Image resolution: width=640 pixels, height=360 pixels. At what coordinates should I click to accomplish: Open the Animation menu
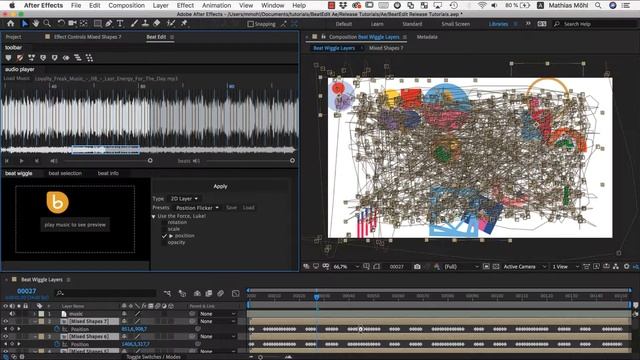coord(216,5)
